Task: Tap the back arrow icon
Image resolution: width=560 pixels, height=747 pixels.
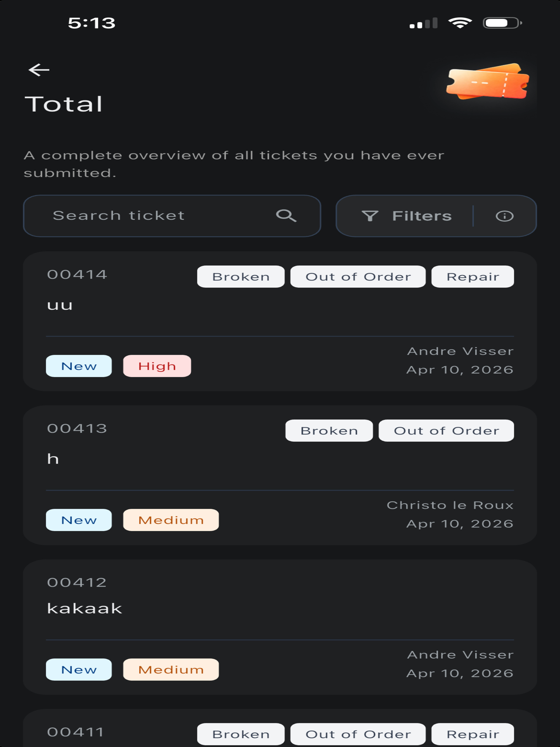Action: (x=39, y=70)
